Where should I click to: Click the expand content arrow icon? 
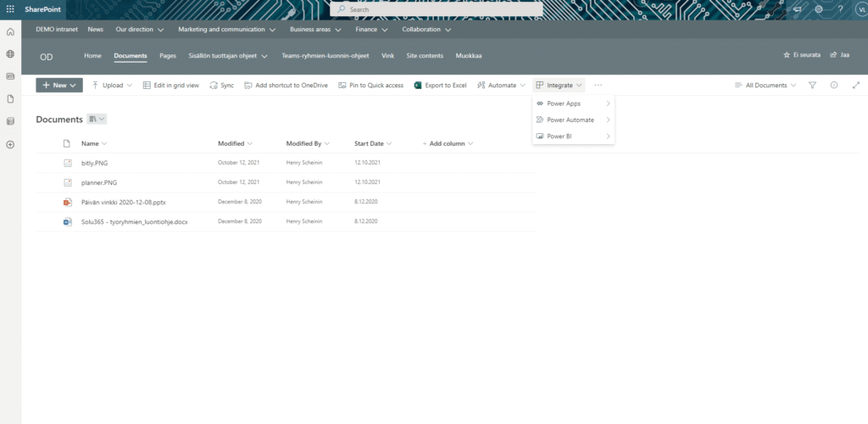[x=855, y=86]
